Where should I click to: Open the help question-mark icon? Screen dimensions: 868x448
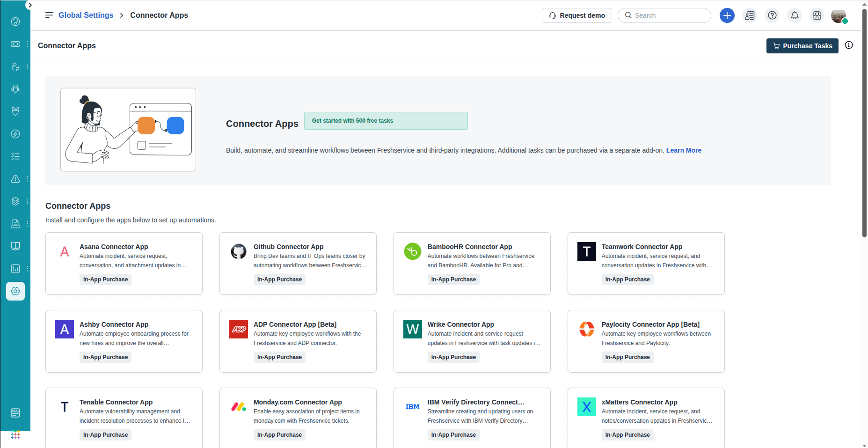point(772,15)
